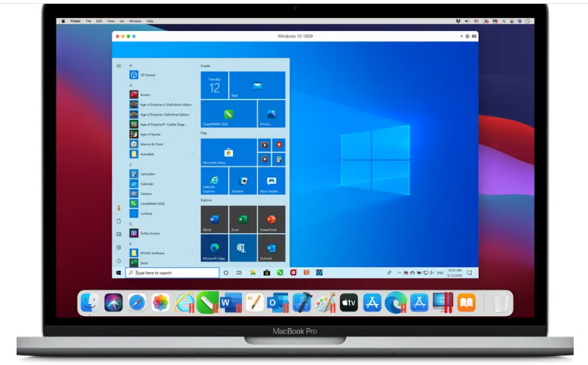Viewport: 588px width, 365px height.
Task: Open the Photos tile
Action: pyautogui.click(x=271, y=114)
